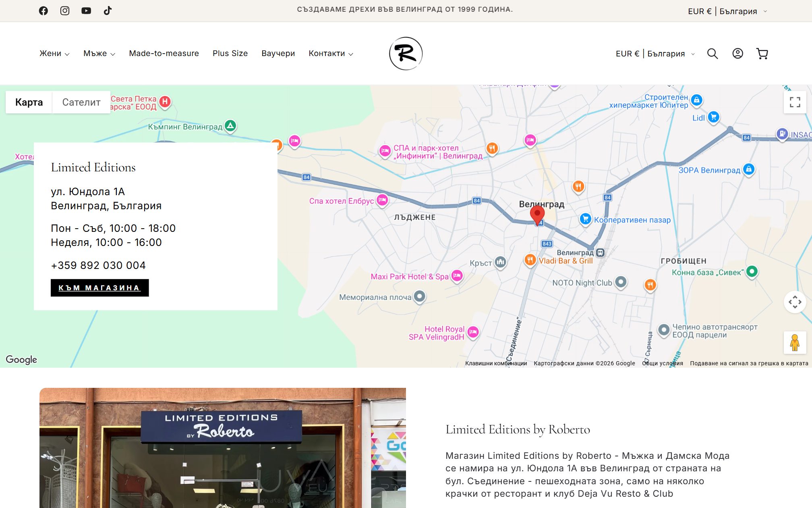Open Общи условия map terms link
Image resolution: width=812 pixels, height=508 pixels.
[x=662, y=363]
